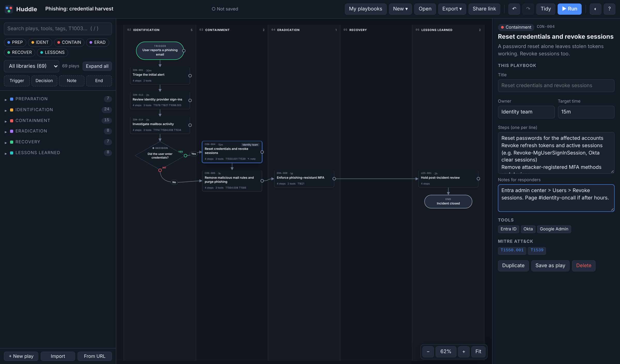Image resolution: width=620 pixels, height=364 pixels.
Task: Toggle the ERAD phase filter
Action: click(97, 42)
